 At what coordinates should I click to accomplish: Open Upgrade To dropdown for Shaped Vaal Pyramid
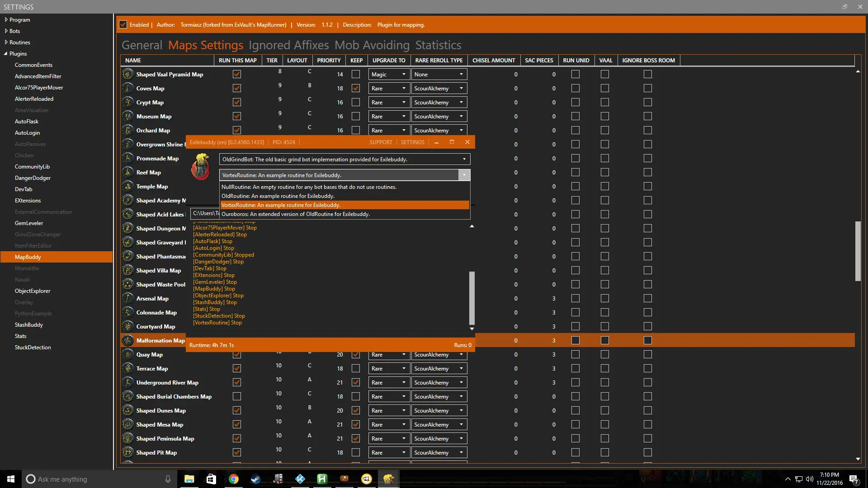pyautogui.click(x=389, y=74)
